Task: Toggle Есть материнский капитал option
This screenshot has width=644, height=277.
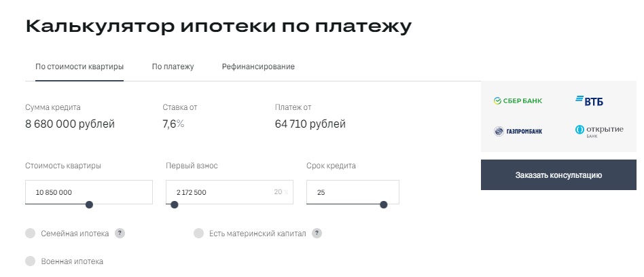Action: click(198, 234)
